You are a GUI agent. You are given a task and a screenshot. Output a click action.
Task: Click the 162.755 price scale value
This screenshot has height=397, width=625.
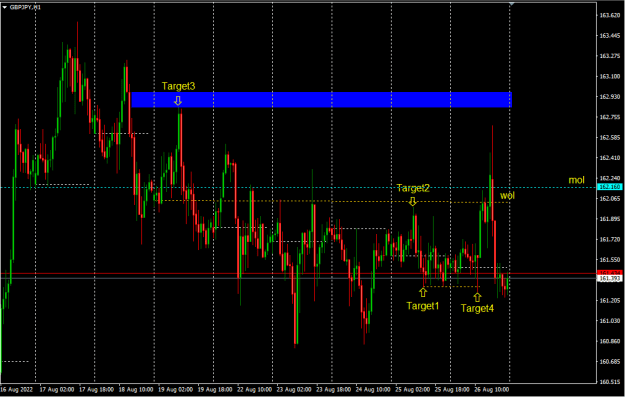pos(610,117)
